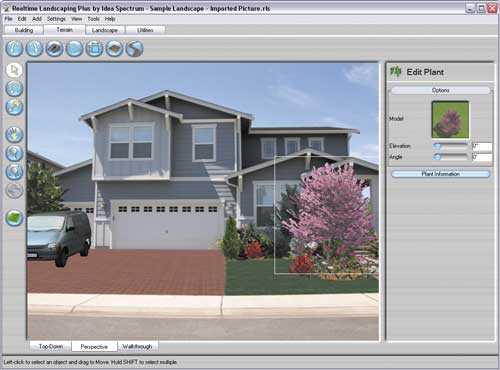The height and width of the screenshot is (370, 500).
Task: Click the app icon in the title bar
Action: 7,8
